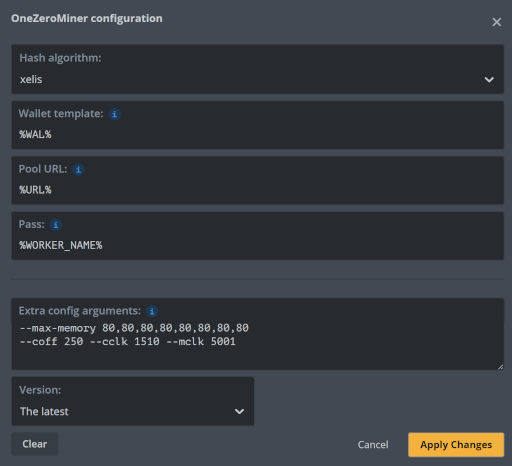This screenshot has height=466, width=512.
Task: Click inside the Extra config arguments textarea
Action: point(257,334)
